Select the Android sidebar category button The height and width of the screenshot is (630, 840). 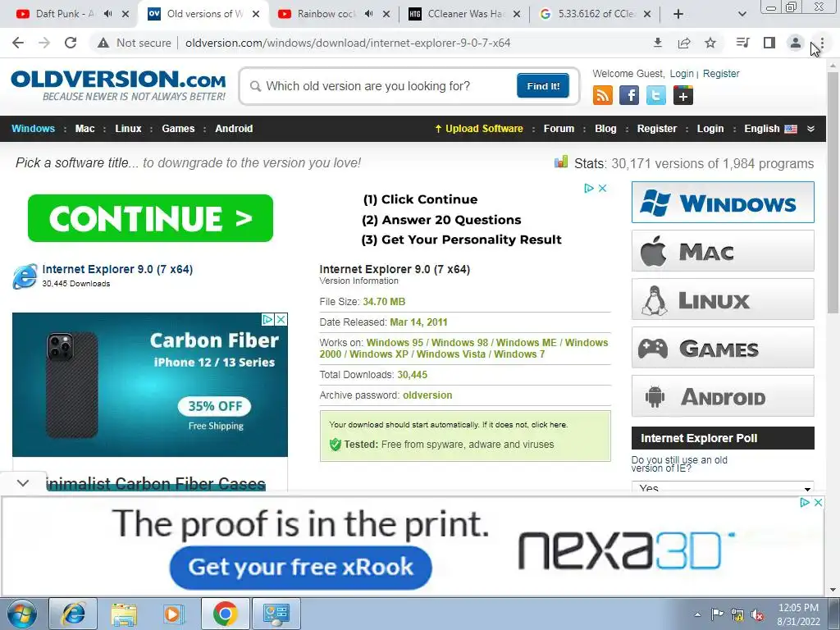coord(723,396)
